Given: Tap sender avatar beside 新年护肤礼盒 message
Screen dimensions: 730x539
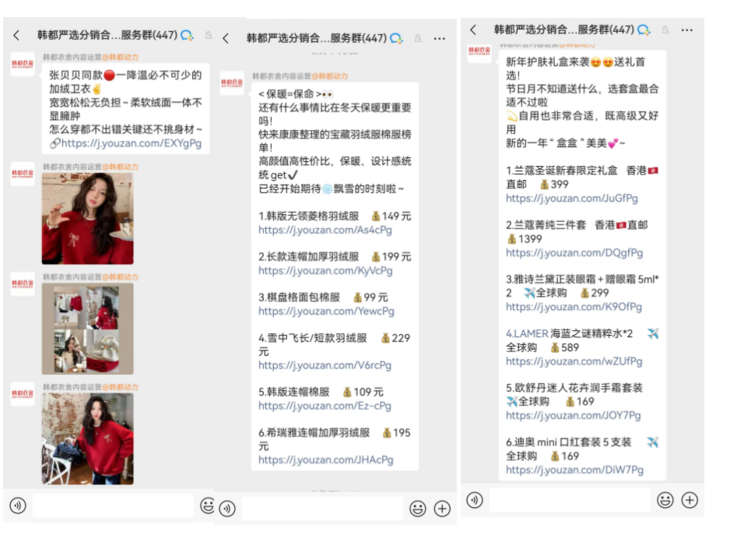Looking at the screenshot, I should pyautogui.click(x=480, y=52).
